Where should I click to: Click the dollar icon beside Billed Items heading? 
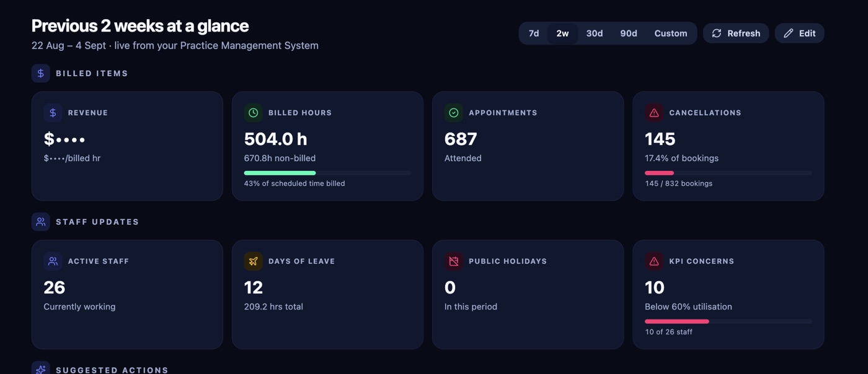pyautogui.click(x=41, y=73)
